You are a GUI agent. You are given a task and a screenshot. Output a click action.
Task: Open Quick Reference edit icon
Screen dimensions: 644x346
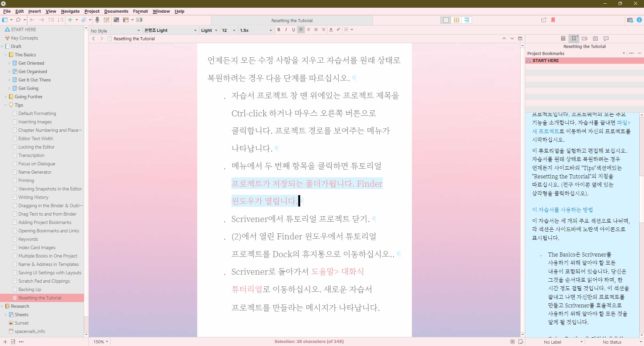[x=107, y=20]
